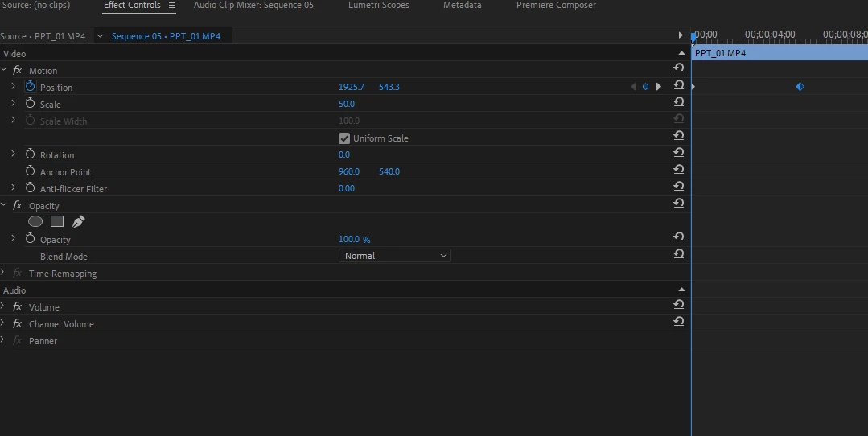Reset the Blend Mode parameter
Viewport: 868px width, 436px height.
(x=679, y=254)
